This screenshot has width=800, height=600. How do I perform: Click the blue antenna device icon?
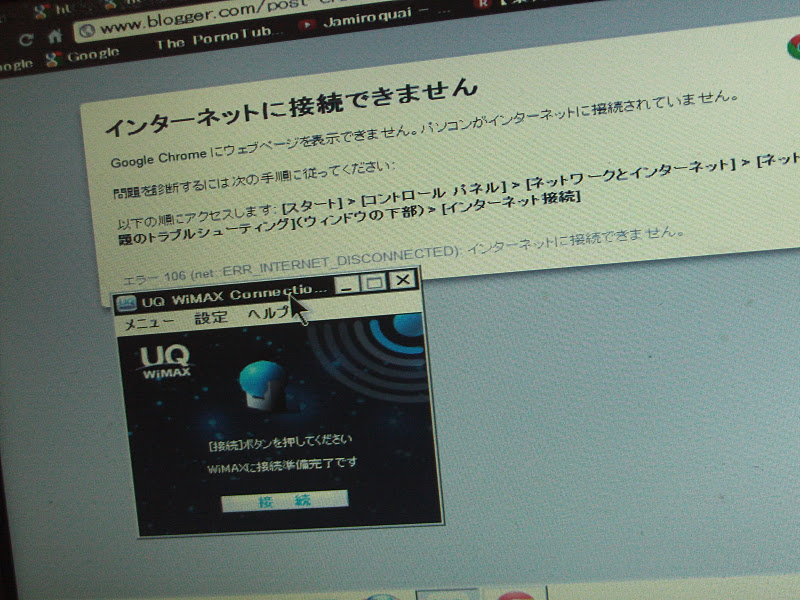tap(262, 386)
